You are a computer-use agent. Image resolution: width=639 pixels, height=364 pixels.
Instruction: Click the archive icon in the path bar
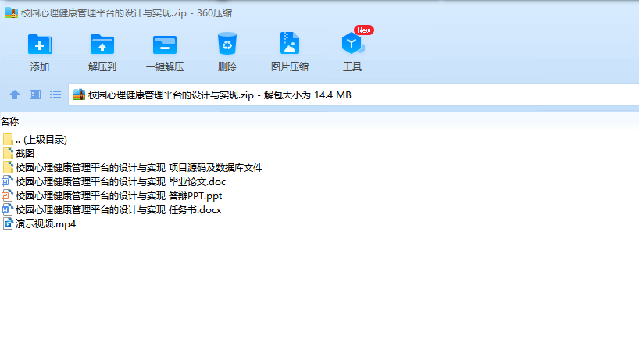pos(79,95)
